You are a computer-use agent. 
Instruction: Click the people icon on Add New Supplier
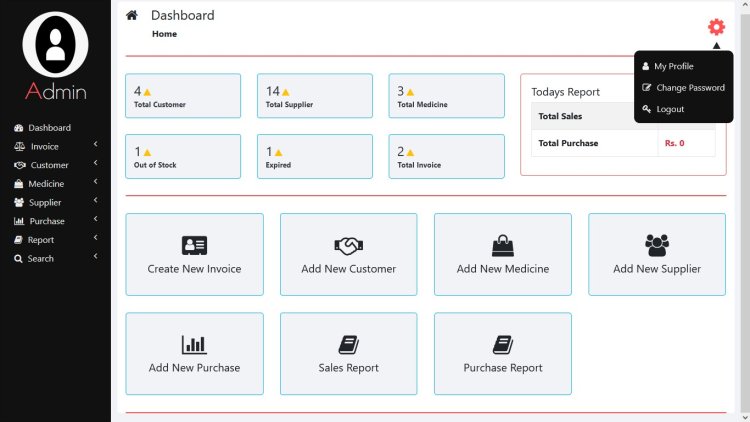click(657, 245)
